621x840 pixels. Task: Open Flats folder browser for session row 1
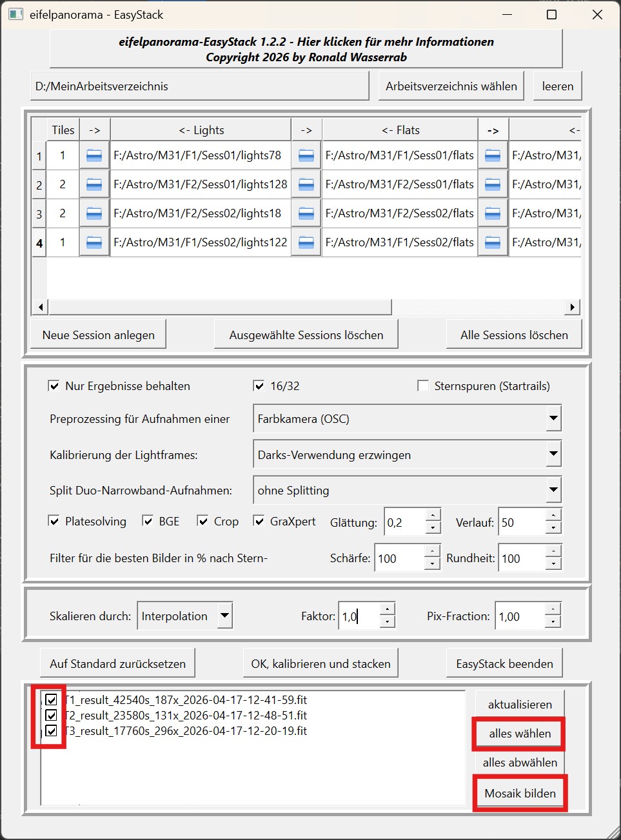306,155
